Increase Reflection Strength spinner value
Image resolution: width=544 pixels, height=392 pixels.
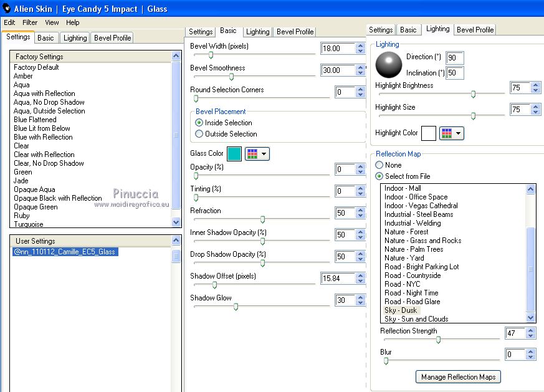(x=530, y=330)
